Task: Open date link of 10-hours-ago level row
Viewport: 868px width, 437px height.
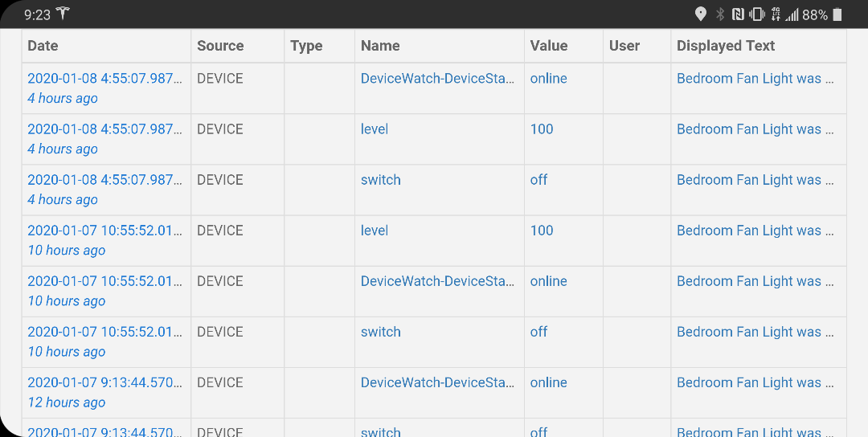Action: 104,231
